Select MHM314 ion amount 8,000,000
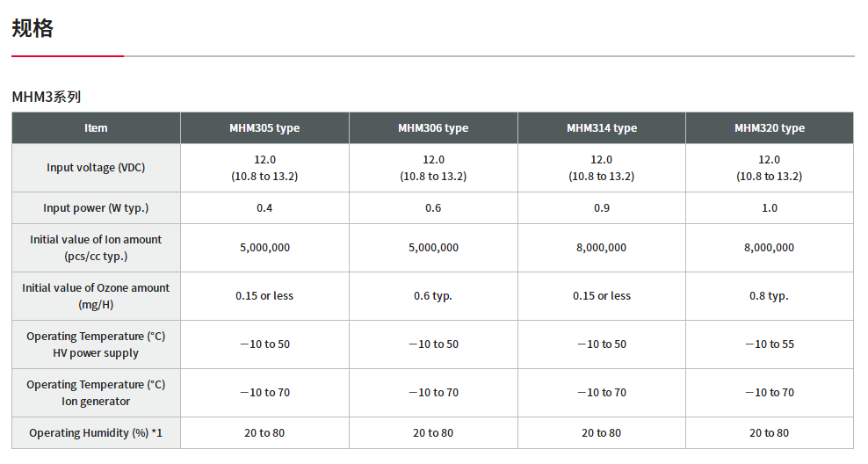This screenshot has width=868, height=464. tap(602, 248)
